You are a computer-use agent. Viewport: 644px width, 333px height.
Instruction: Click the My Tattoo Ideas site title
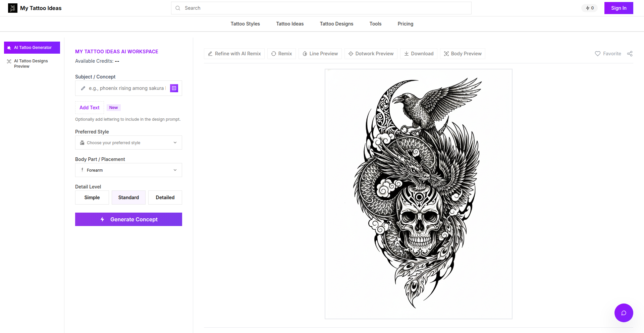tap(41, 8)
